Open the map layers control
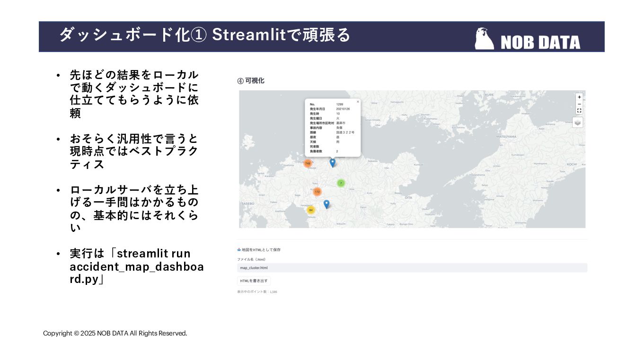644x362 pixels. [577, 123]
